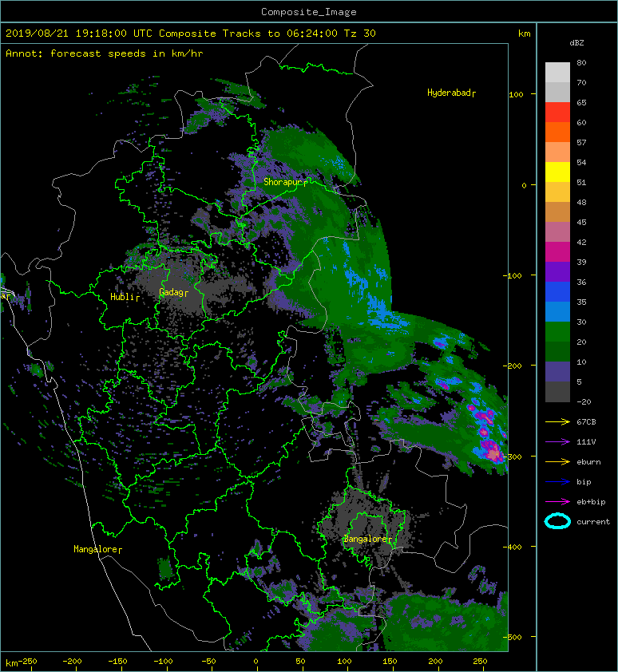Click the 67CB legend label
This screenshot has width=618, height=672.
pyautogui.click(x=586, y=421)
